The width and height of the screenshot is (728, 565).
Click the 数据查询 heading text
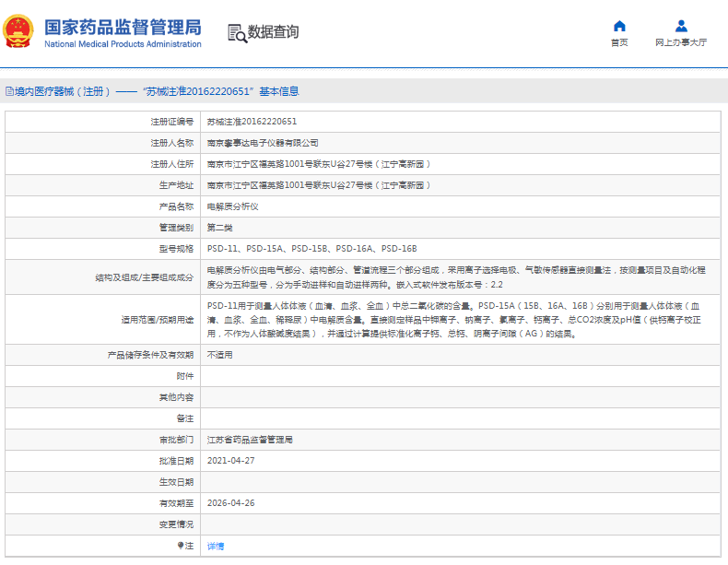click(x=274, y=32)
